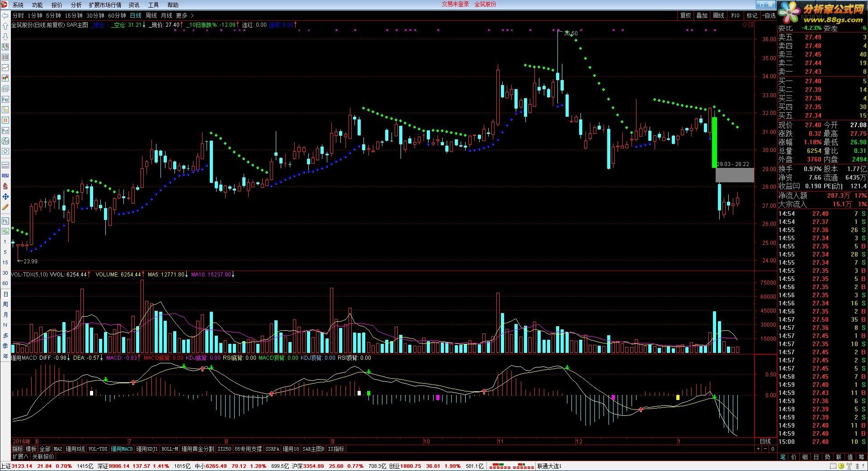Open the 报价 menu

[57, 5]
